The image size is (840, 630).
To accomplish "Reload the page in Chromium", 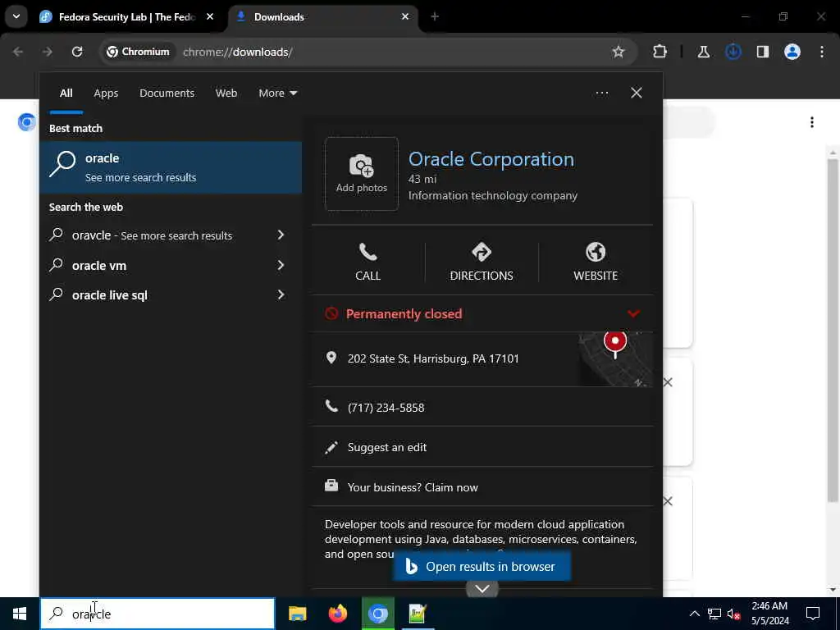I will (77, 52).
